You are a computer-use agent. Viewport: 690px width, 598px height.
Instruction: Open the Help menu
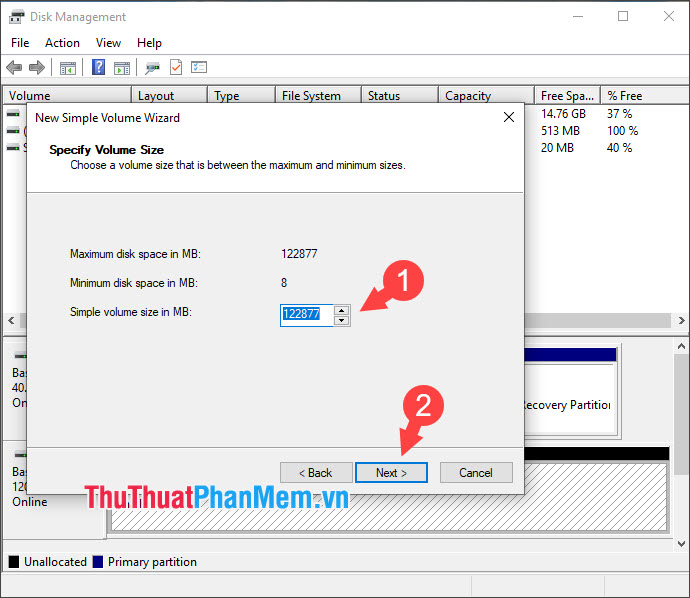149,43
